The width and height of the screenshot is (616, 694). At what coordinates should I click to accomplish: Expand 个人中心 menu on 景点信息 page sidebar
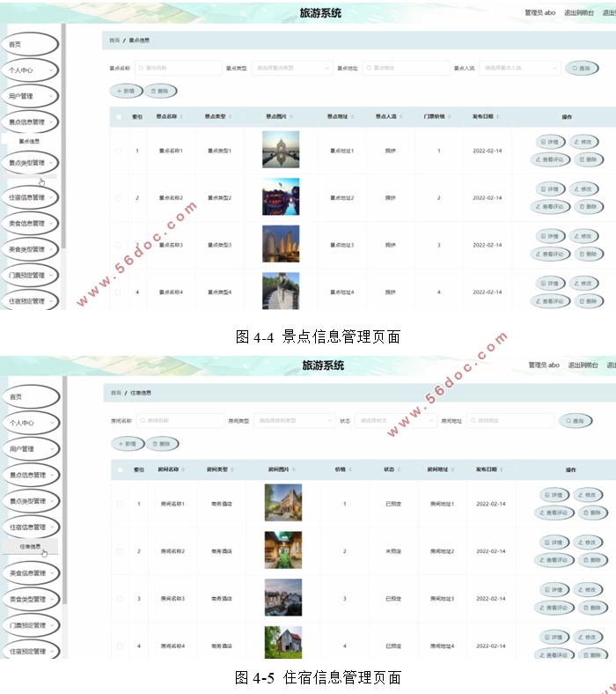click(x=30, y=70)
